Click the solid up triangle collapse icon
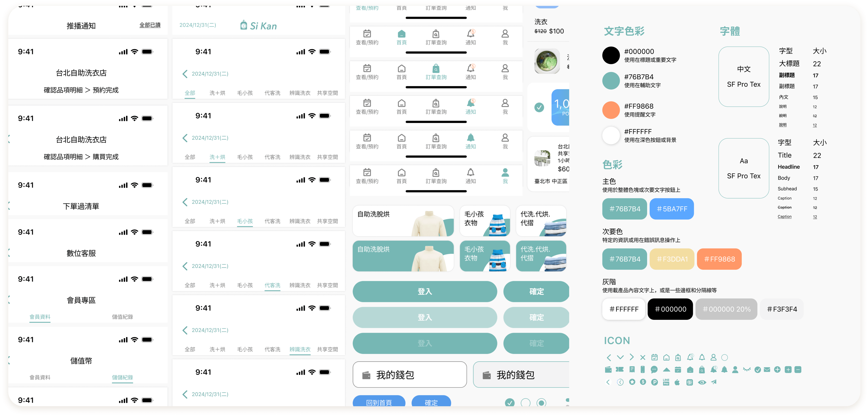Viewport: 868px width, 416px height. click(x=666, y=370)
